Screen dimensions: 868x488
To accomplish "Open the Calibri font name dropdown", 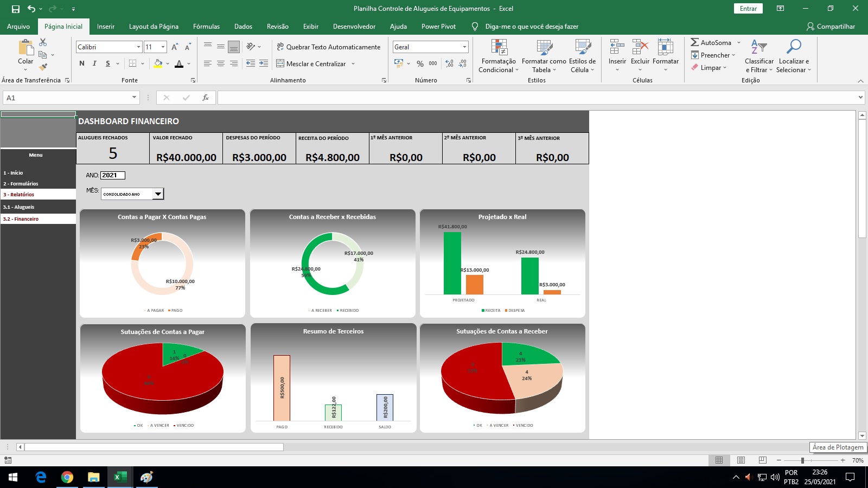I will [x=139, y=47].
